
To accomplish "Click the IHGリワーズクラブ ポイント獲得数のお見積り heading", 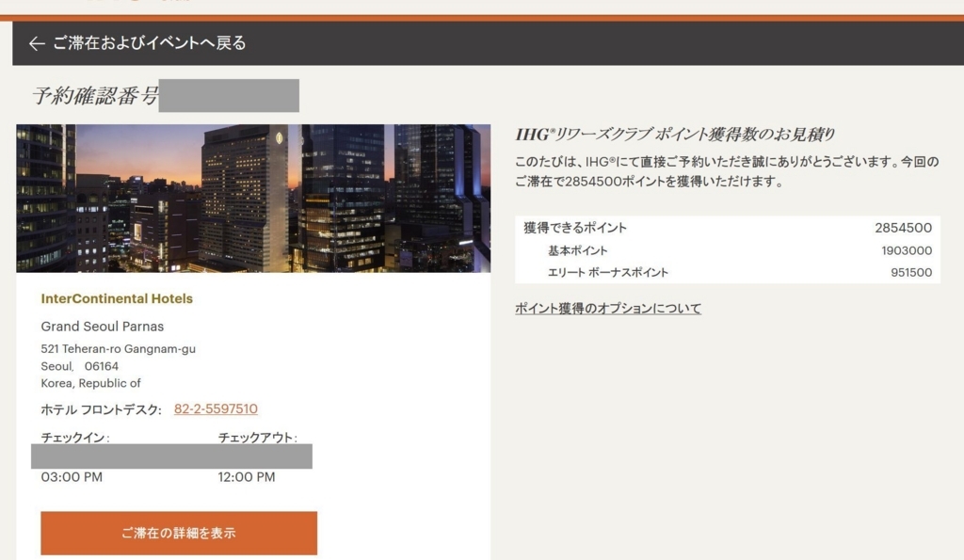I will pyautogui.click(x=675, y=134).
